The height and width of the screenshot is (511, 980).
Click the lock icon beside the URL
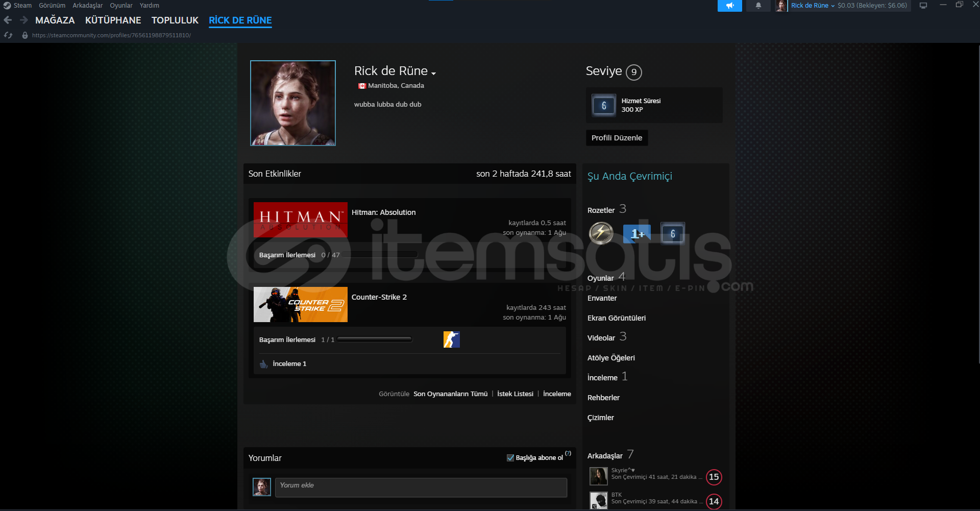(25, 35)
